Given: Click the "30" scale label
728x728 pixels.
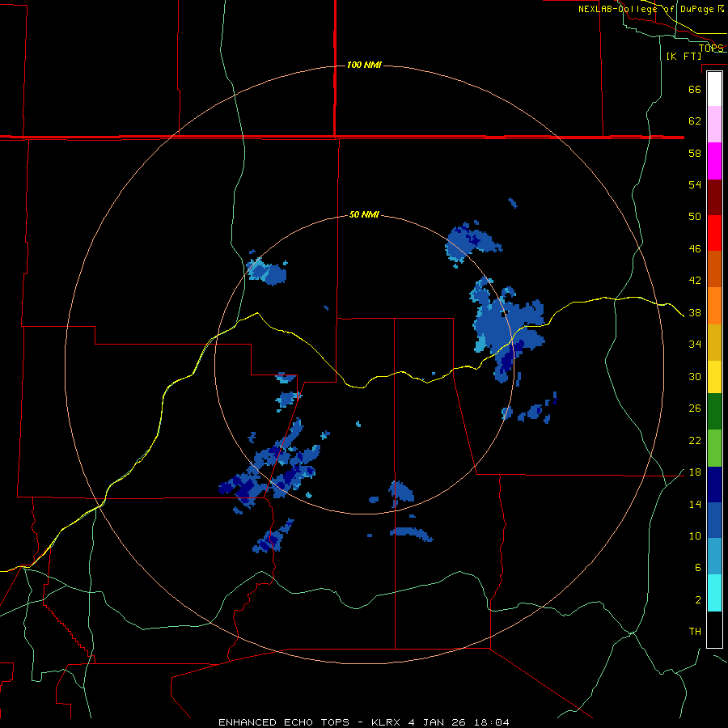Looking at the screenshot, I should point(695,376).
